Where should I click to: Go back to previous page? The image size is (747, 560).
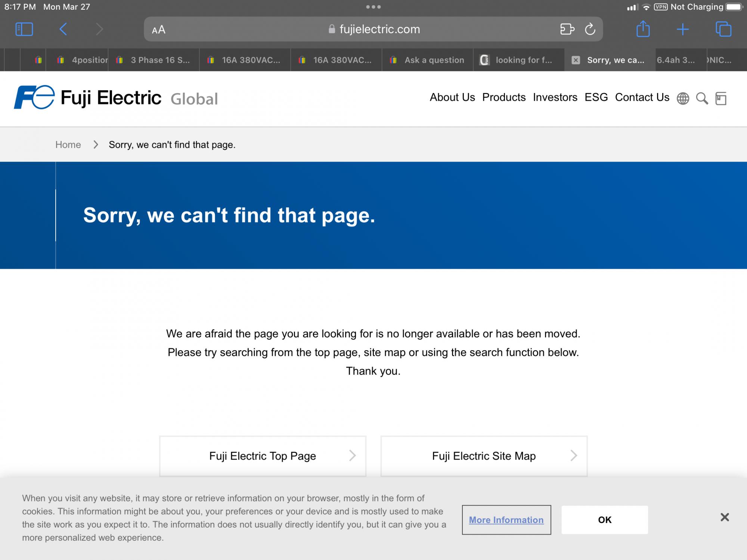click(x=63, y=29)
